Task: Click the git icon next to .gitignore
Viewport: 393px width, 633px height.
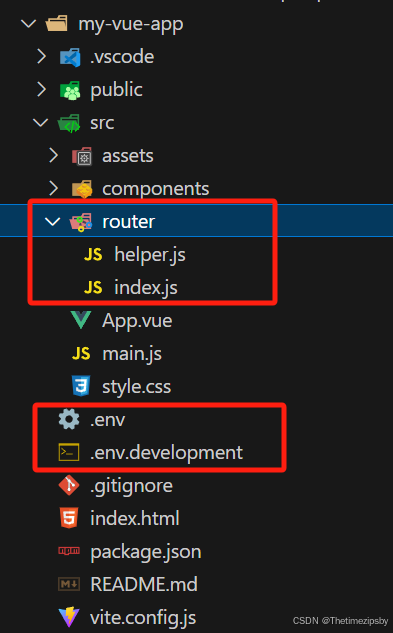Action: [x=69, y=485]
